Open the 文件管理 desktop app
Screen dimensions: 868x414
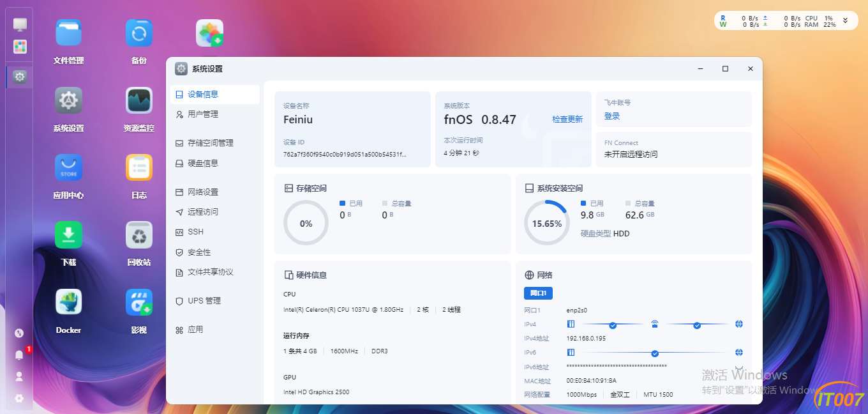click(69, 33)
